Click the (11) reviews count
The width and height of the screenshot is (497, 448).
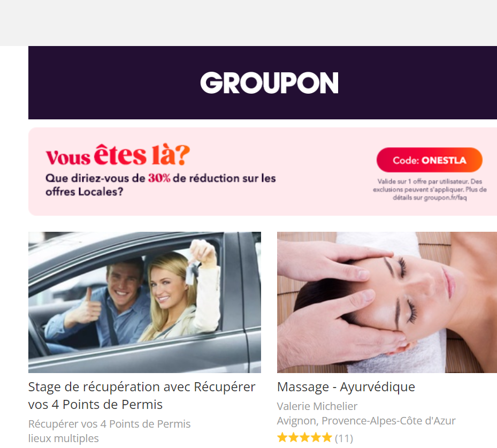[x=344, y=438]
